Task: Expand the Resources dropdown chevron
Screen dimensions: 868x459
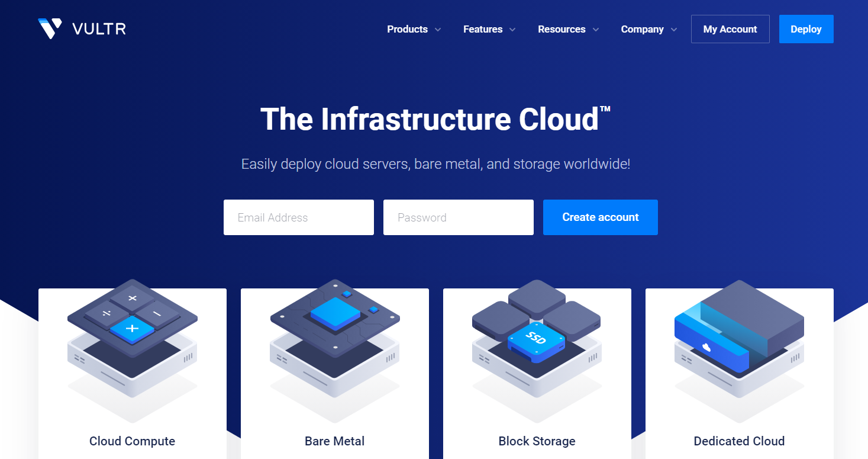Action: (596, 30)
